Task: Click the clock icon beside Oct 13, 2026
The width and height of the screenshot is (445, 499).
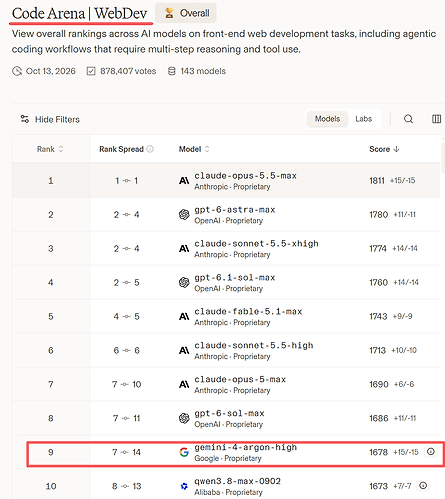Action: pos(17,71)
